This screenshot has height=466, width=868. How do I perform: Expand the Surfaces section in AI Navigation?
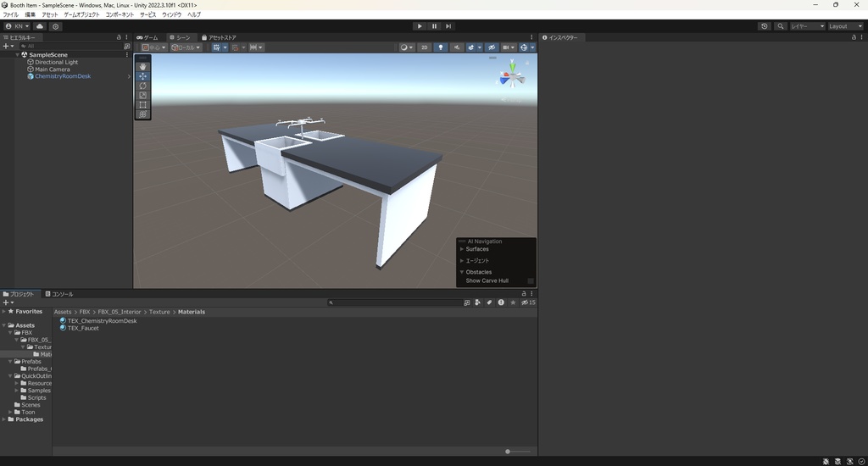(x=462, y=249)
